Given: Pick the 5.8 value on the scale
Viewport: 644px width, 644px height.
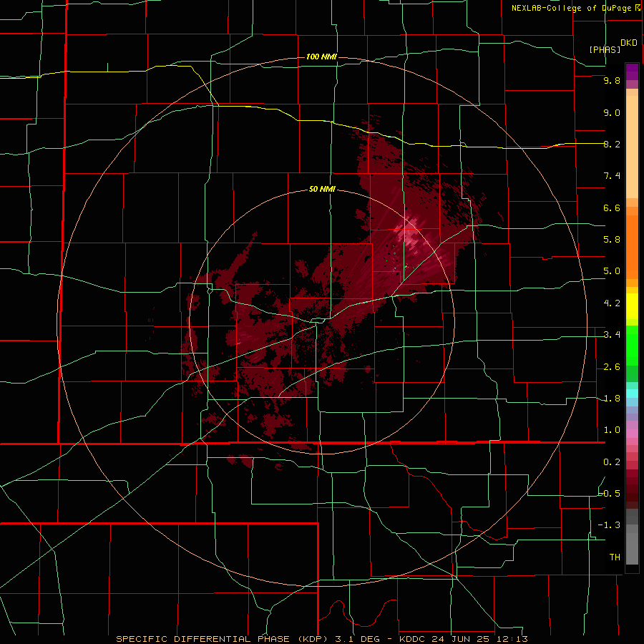Looking at the screenshot, I should [x=612, y=240].
